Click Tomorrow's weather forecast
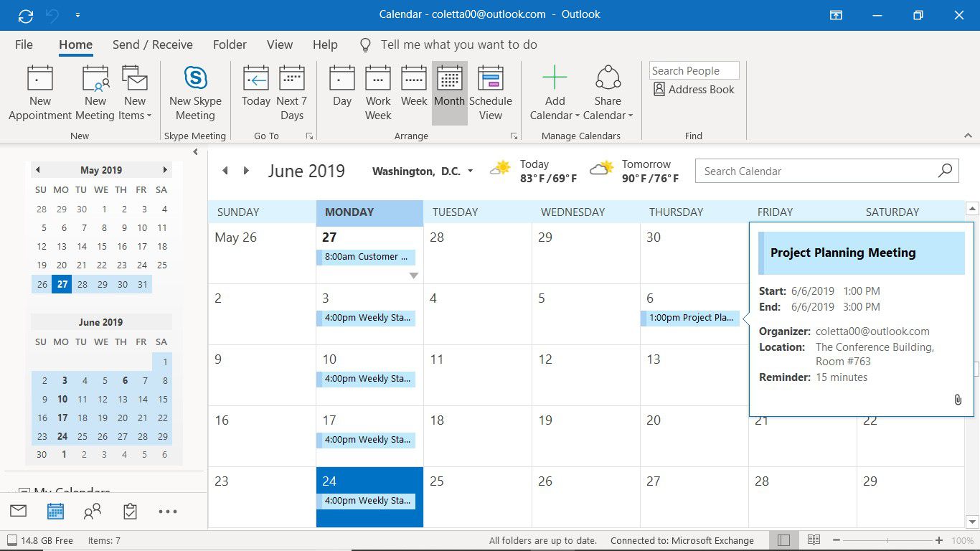This screenshot has width=980, height=551. 634,171
